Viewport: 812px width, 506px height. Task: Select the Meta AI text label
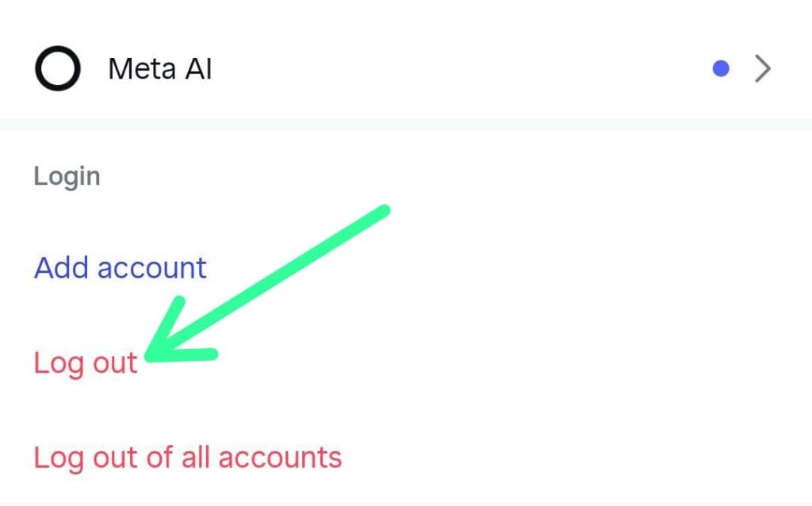(159, 69)
